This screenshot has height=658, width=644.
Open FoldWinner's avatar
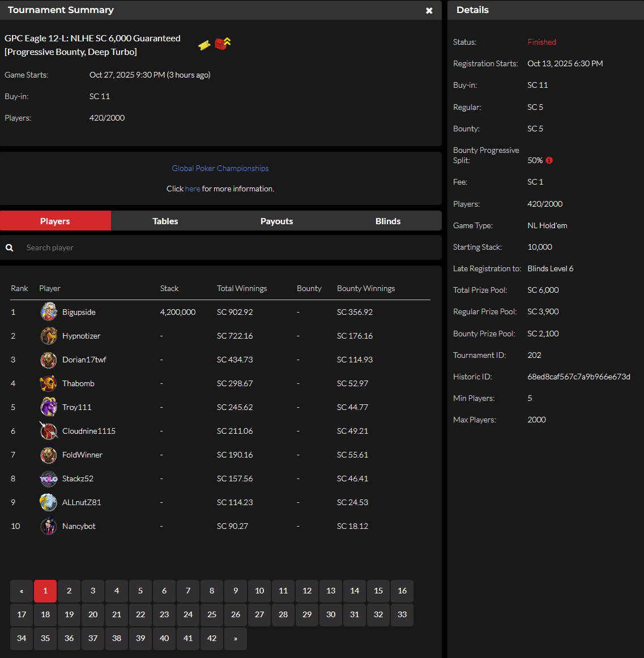[x=49, y=455]
